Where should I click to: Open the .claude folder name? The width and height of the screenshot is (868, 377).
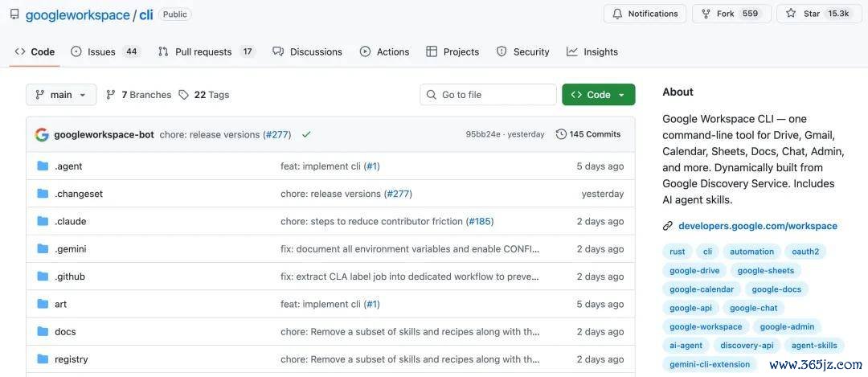point(70,221)
